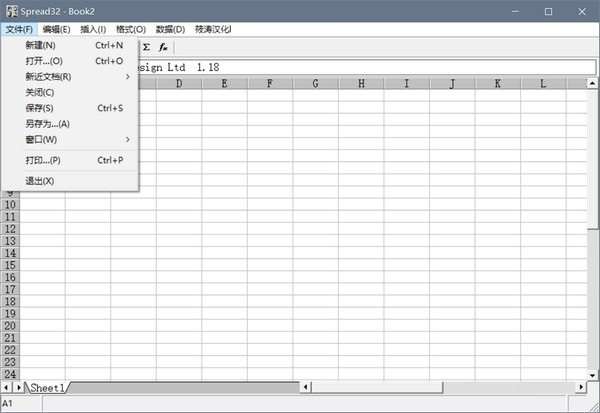Select column G header
This screenshot has width=600, height=413.
tap(315, 83)
